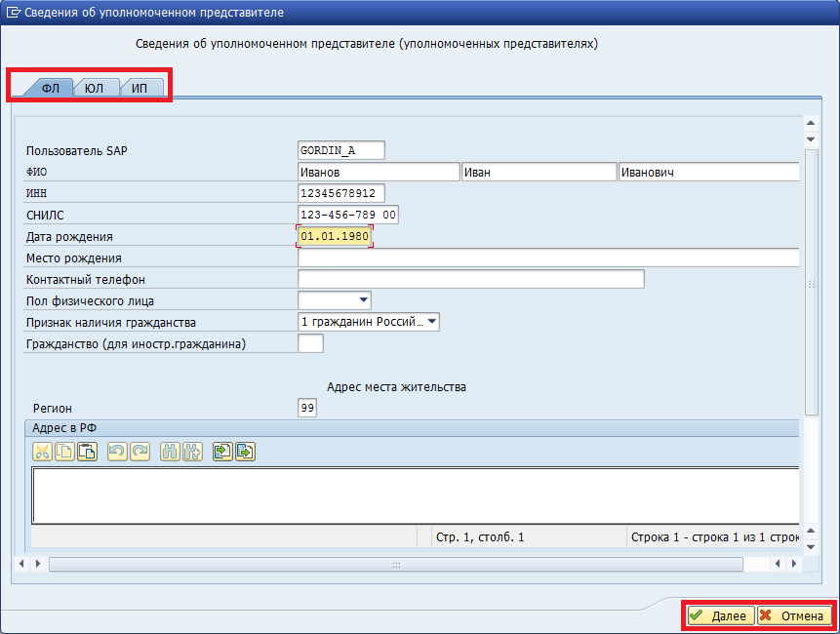Image resolution: width=840 pixels, height=634 pixels.
Task: Click the Далее button
Action: click(719, 615)
